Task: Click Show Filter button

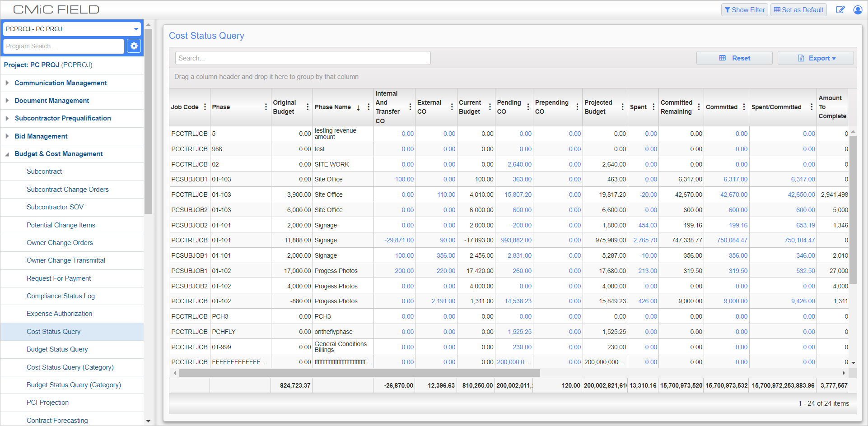Action: click(745, 10)
